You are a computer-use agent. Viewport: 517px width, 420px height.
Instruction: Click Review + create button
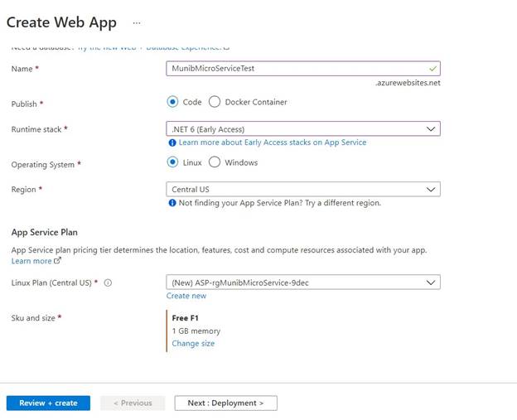48,403
